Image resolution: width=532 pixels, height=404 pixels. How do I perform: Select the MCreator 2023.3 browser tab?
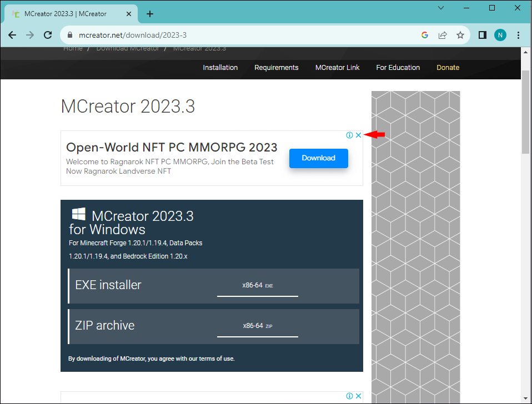71,14
